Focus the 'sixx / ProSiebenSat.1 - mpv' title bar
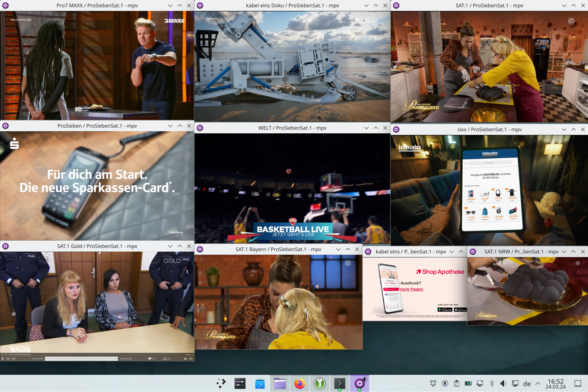The image size is (588, 392). [489, 129]
